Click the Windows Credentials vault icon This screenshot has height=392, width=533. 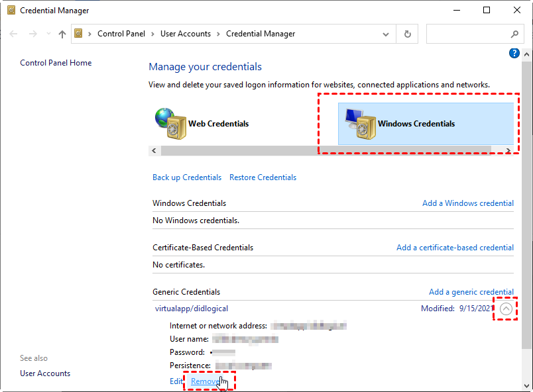pyautogui.click(x=359, y=123)
